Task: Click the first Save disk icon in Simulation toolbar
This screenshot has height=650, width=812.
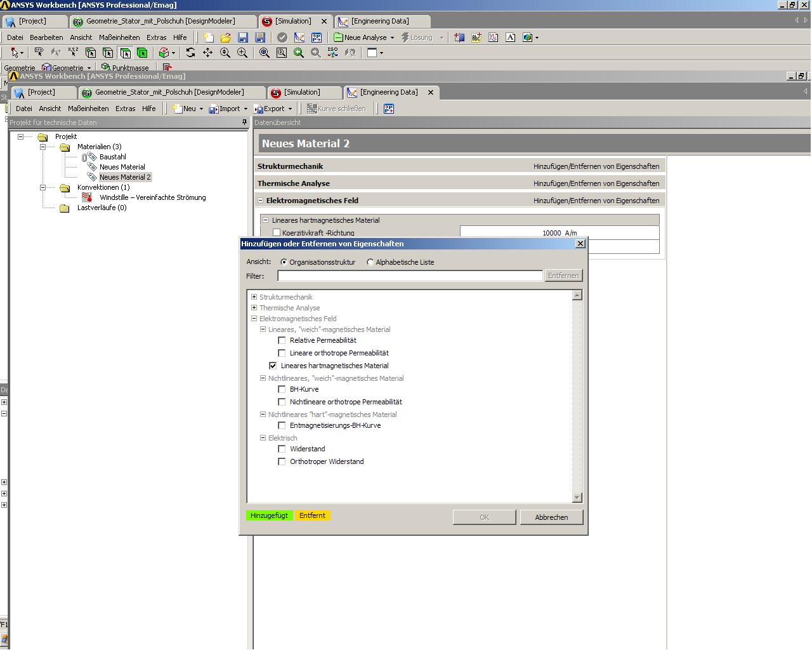Action: pos(242,37)
